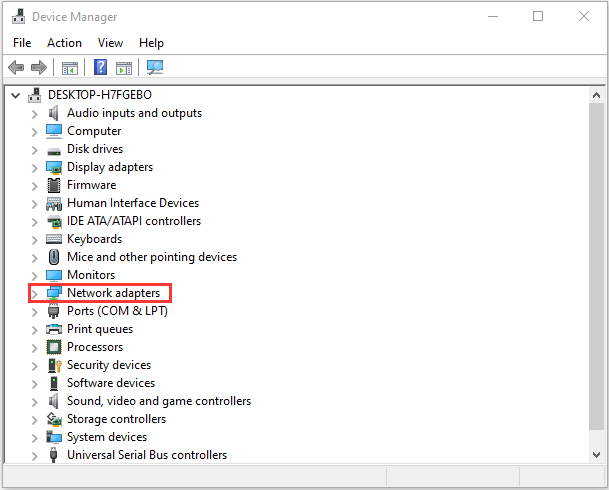Open the View menu

pos(110,43)
